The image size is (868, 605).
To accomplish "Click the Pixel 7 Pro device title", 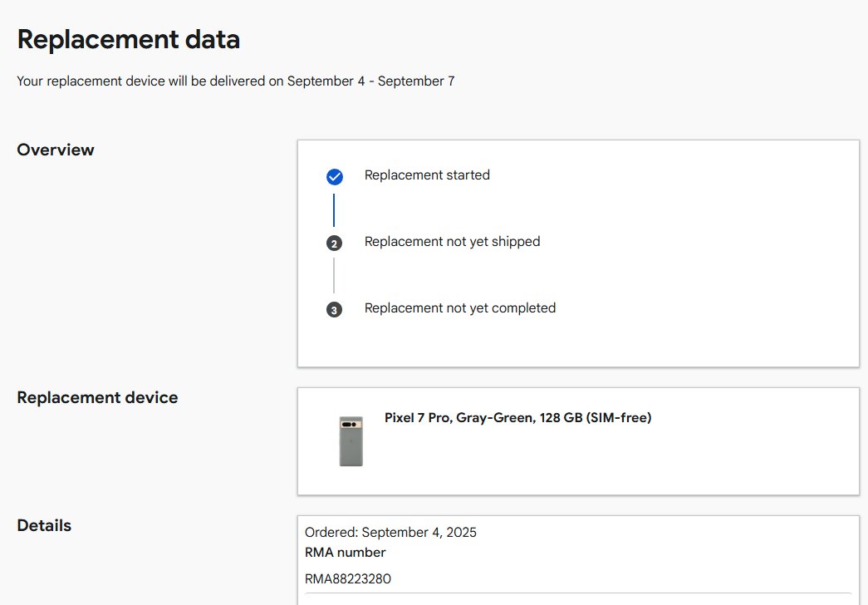I will (517, 418).
